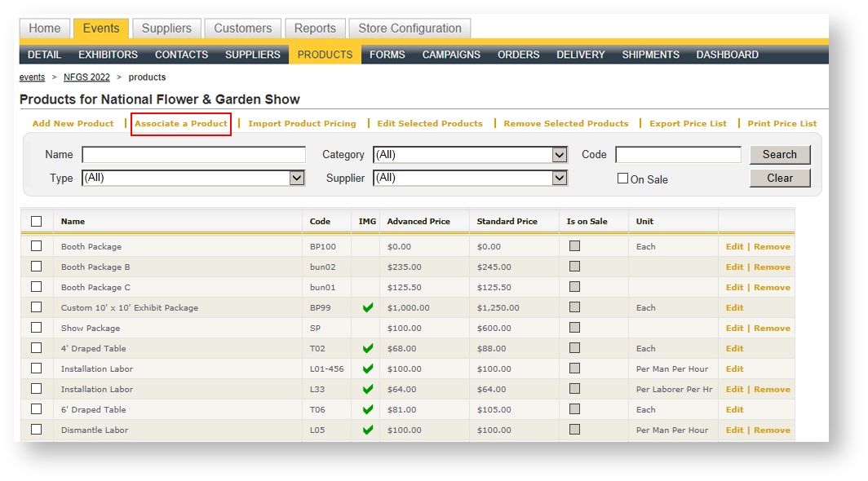Click image checkmark in 6' Draped Table row
The image size is (868, 481).
coord(368,409)
